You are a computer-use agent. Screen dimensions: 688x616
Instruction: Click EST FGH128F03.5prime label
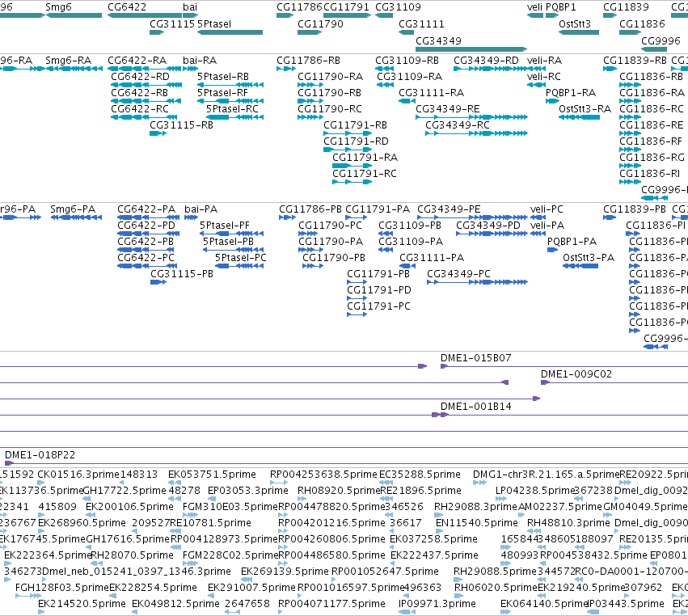62,588
